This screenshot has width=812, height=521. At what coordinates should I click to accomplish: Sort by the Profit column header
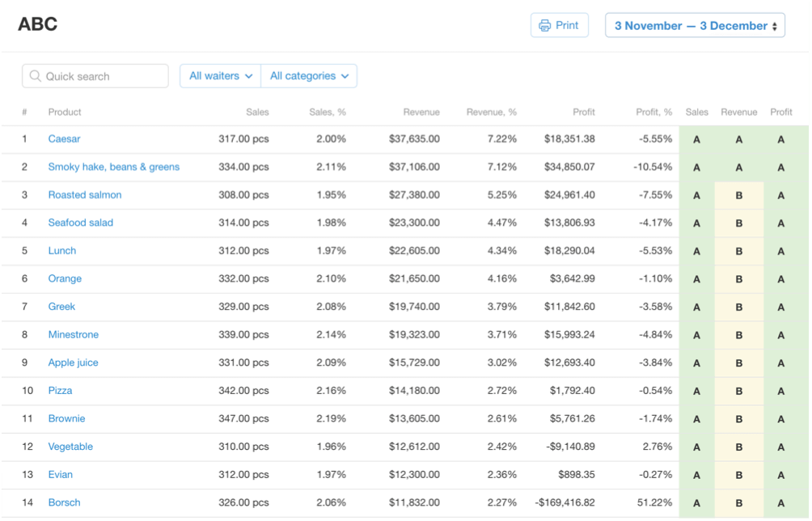583,112
